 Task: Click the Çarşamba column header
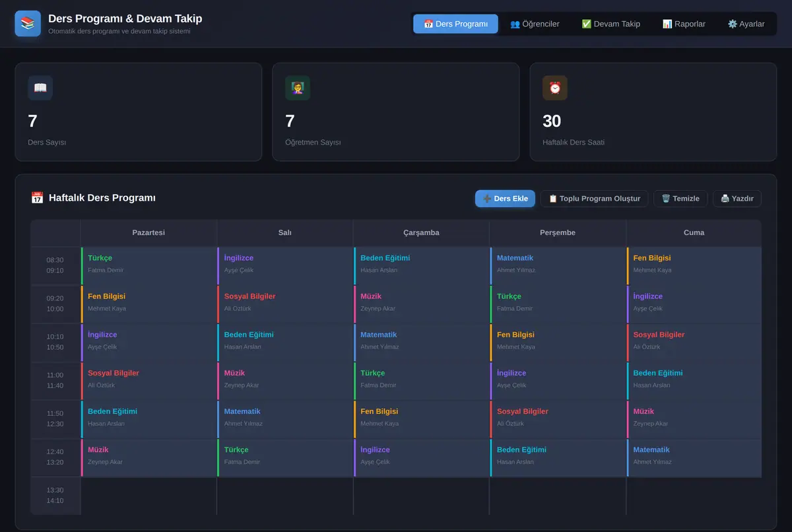click(421, 233)
